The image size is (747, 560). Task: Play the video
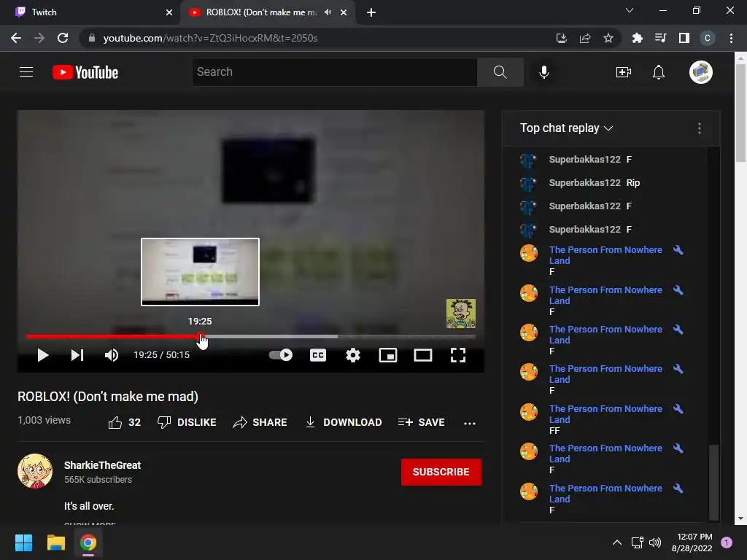click(43, 355)
